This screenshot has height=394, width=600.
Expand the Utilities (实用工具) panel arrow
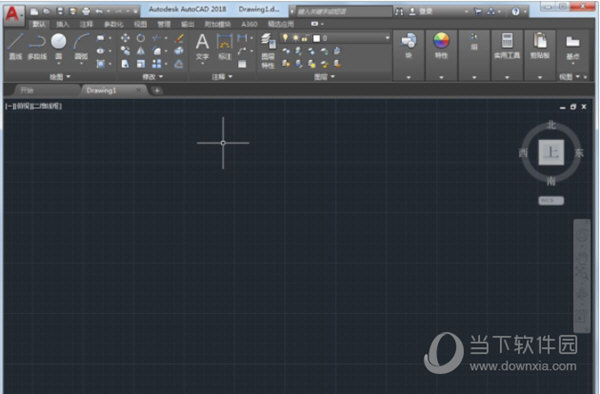pyautogui.click(x=507, y=77)
